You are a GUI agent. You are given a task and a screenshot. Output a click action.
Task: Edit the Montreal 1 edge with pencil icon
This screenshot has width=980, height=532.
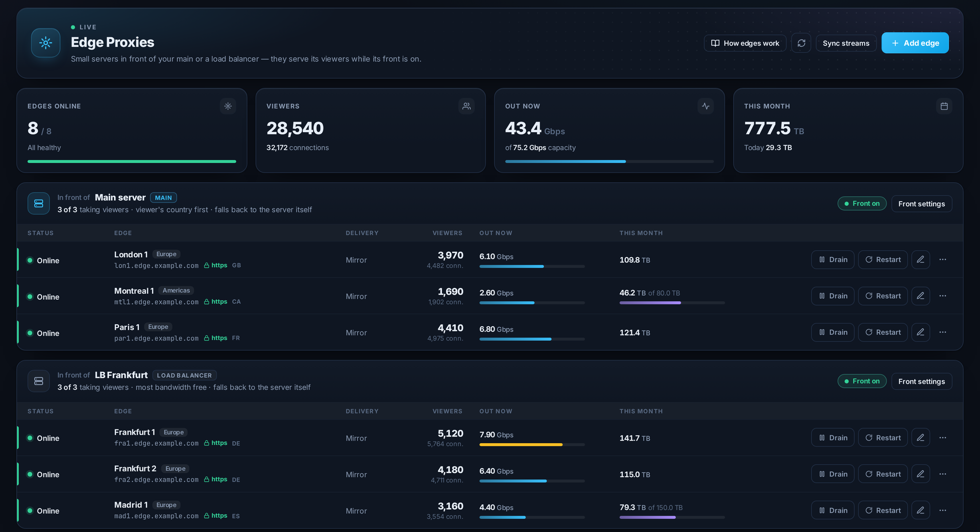point(920,296)
